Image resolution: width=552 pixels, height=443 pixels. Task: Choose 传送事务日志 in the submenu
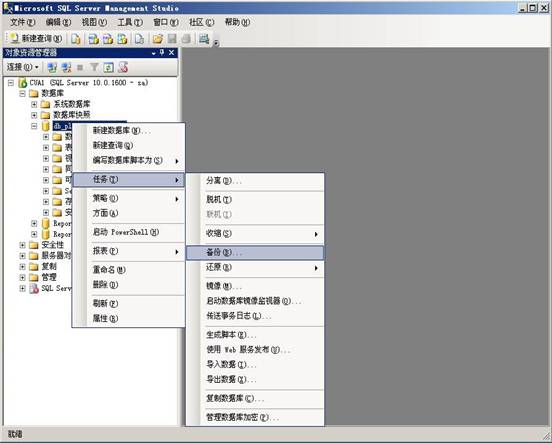pyautogui.click(x=255, y=316)
